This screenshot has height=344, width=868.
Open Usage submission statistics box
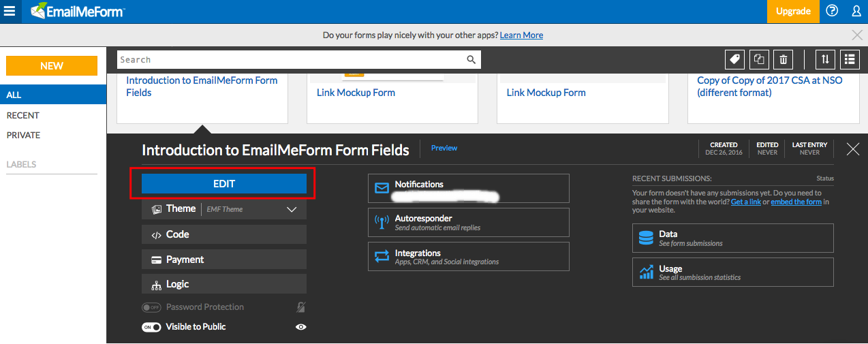pos(733,272)
